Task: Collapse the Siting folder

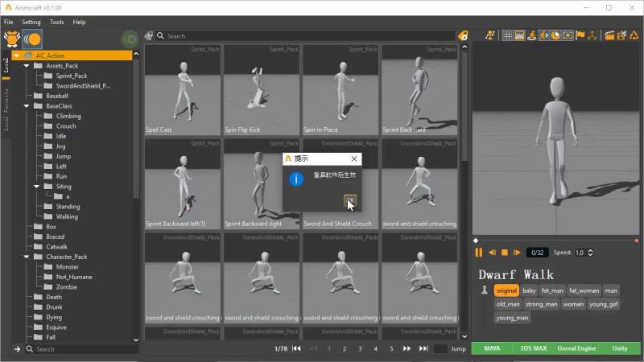Action: click(36, 187)
